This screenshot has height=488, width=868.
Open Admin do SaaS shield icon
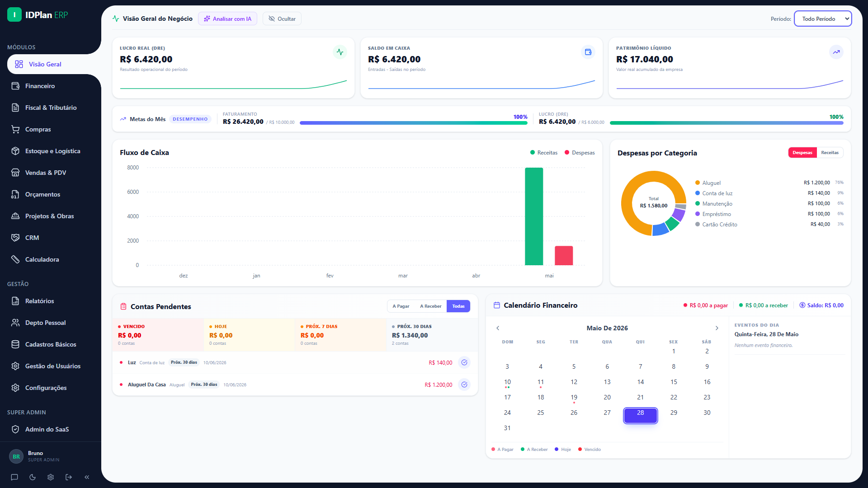tap(15, 429)
